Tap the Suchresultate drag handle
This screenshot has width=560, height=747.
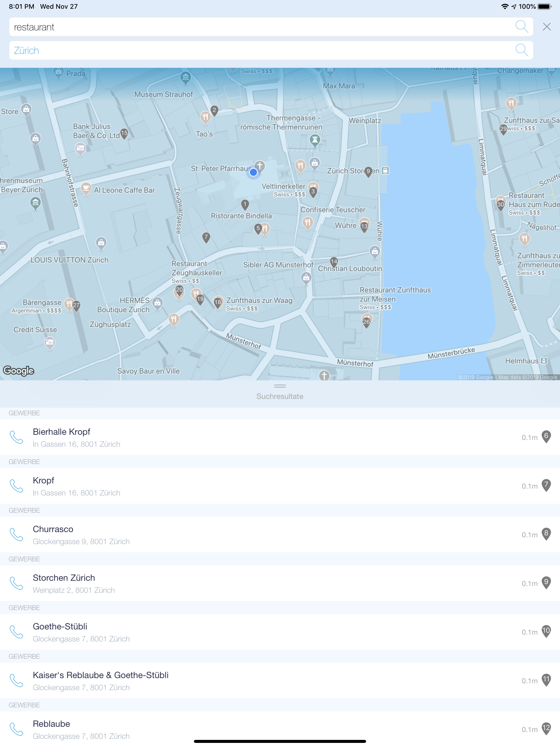coord(280,386)
